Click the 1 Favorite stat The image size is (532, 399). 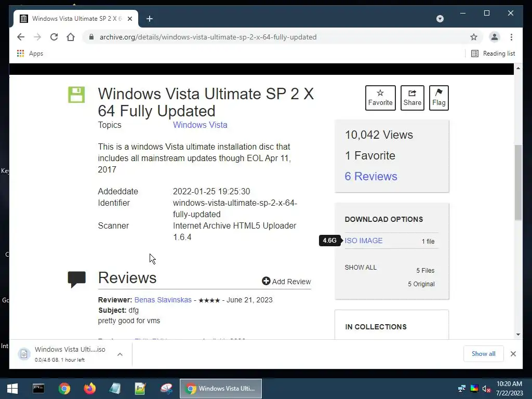pos(370,155)
